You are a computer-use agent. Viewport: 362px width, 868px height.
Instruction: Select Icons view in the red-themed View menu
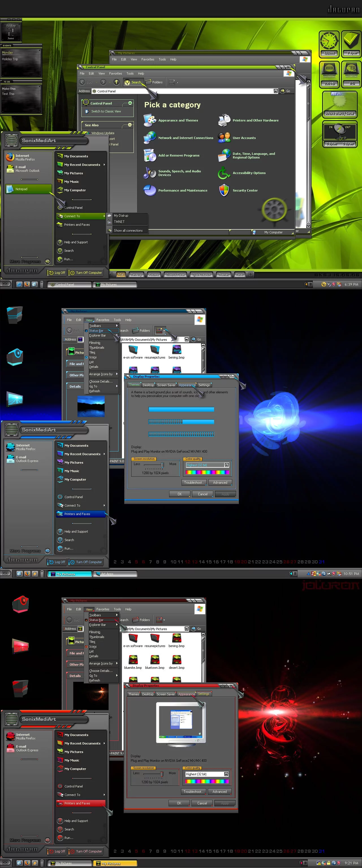click(93, 646)
